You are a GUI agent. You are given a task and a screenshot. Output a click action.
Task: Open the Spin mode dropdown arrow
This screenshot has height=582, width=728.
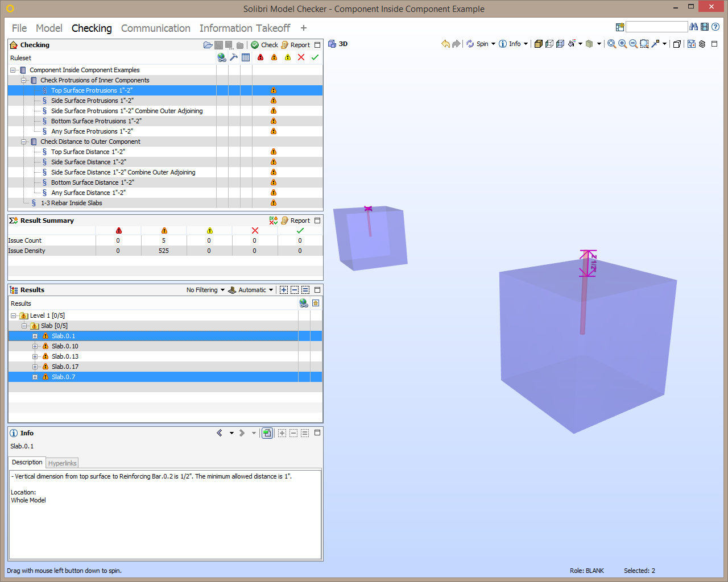tap(493, 44)
